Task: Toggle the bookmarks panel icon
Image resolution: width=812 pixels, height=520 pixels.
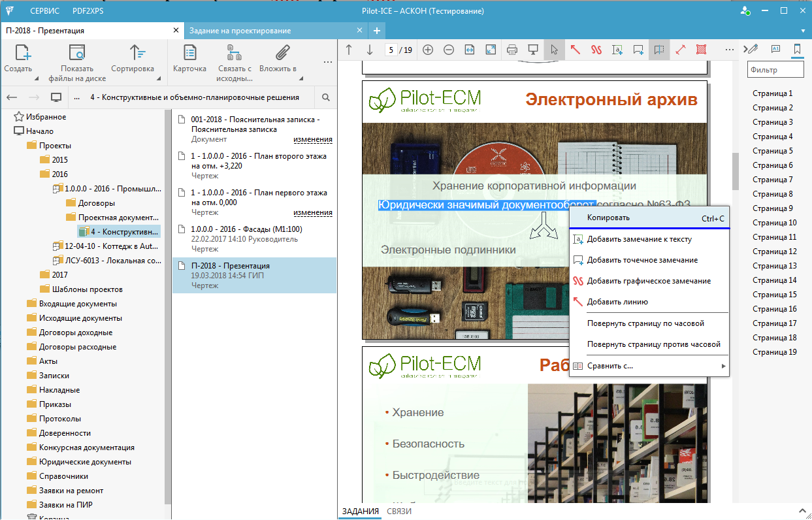Action: tap(797, 49)
